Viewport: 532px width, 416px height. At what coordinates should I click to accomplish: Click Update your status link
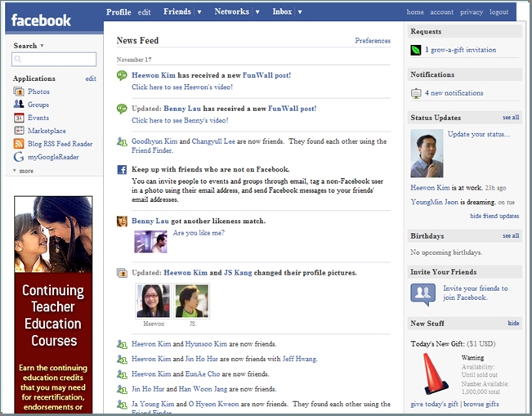[x=478, y=134]
